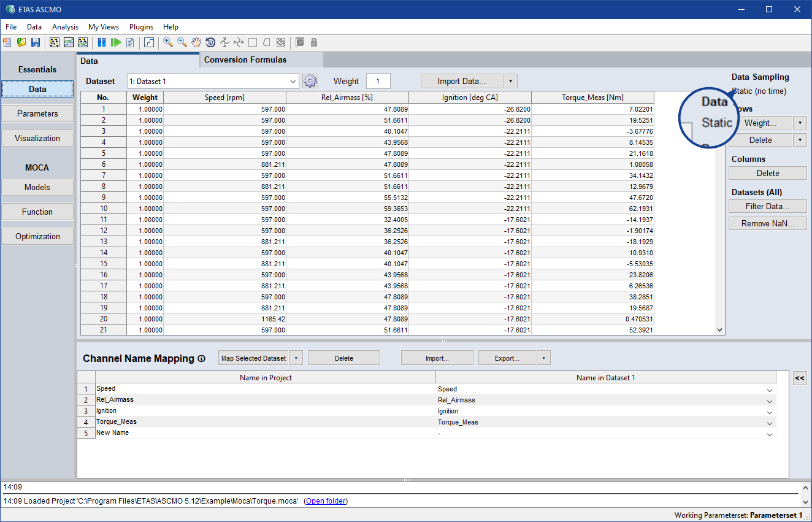
Task: Switch to the Conversion Formulas tab
Action: [x=245, y=59]
